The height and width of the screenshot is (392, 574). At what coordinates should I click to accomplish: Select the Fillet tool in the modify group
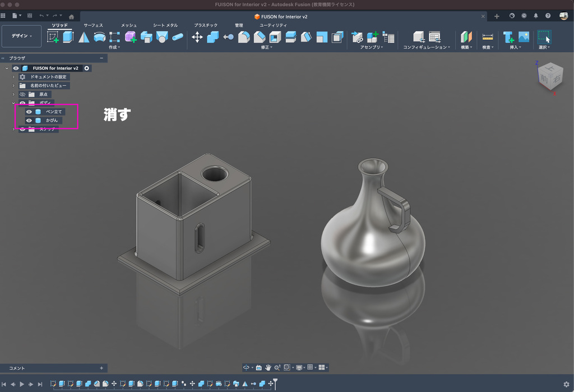tap(244, 37)
